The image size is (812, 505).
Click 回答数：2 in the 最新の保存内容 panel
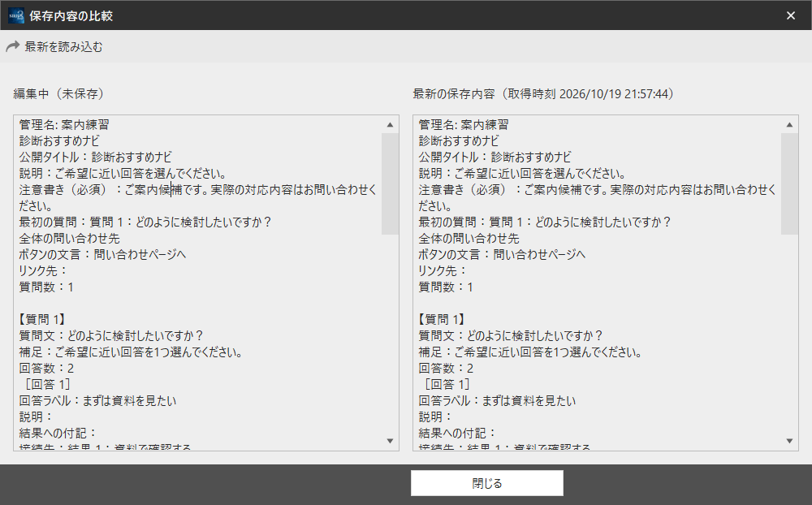point(445,369)
